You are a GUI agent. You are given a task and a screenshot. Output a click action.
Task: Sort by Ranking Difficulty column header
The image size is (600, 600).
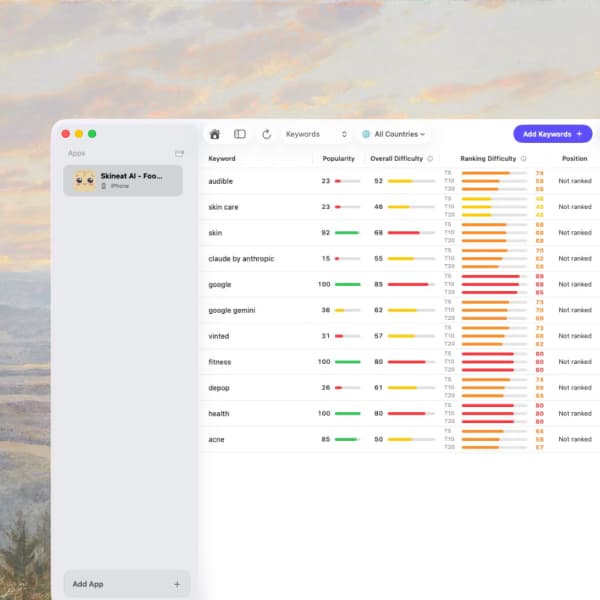point(488,158)
